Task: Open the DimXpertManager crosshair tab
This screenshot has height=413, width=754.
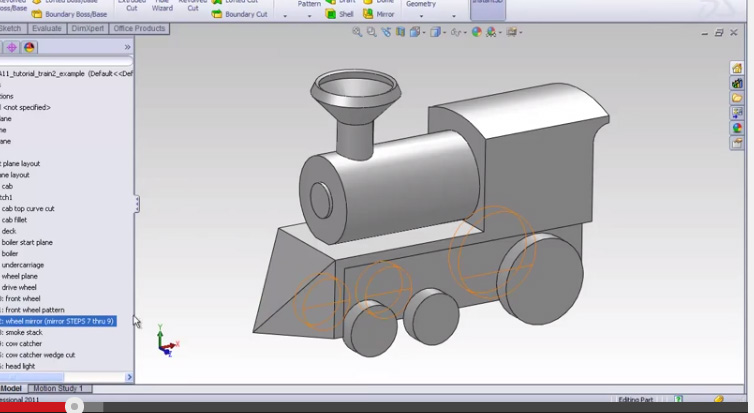Action: (x=12, y=47)
